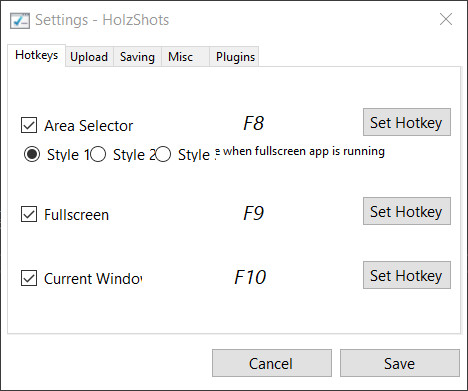Viewport: 468px width, 391px height.
Task: Select the Hotkeys tab
Action: [36, 55]
